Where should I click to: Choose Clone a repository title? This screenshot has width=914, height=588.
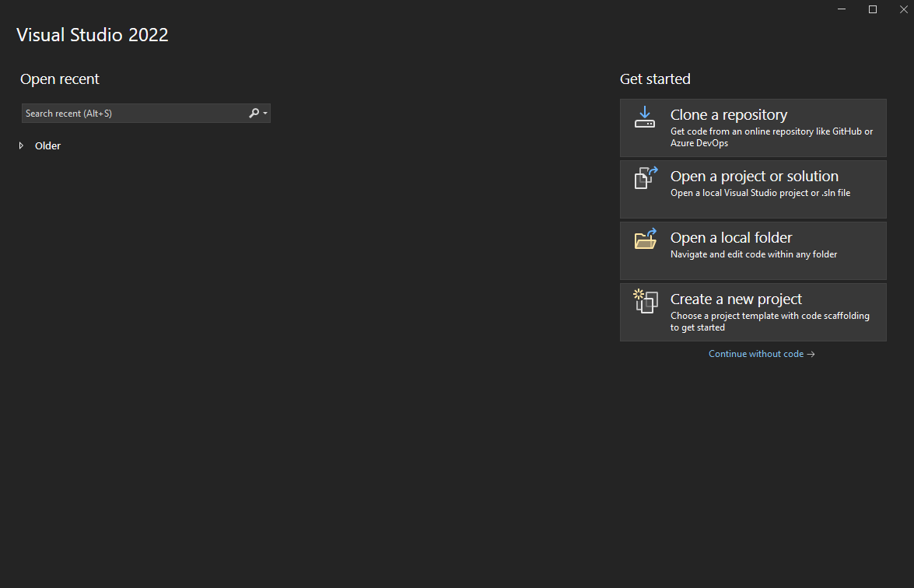coord(729,115)
